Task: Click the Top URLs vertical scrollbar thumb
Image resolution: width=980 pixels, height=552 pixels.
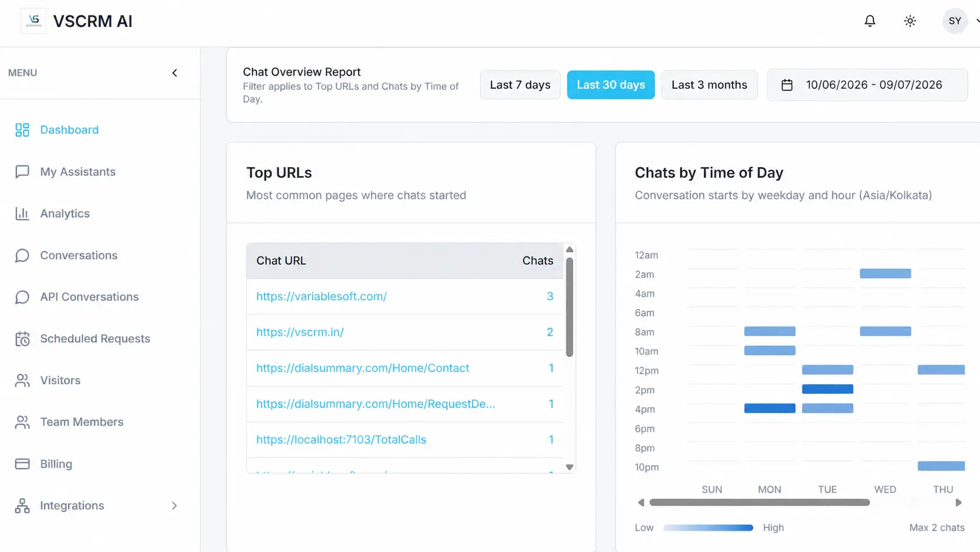Action: pos(569,307)
